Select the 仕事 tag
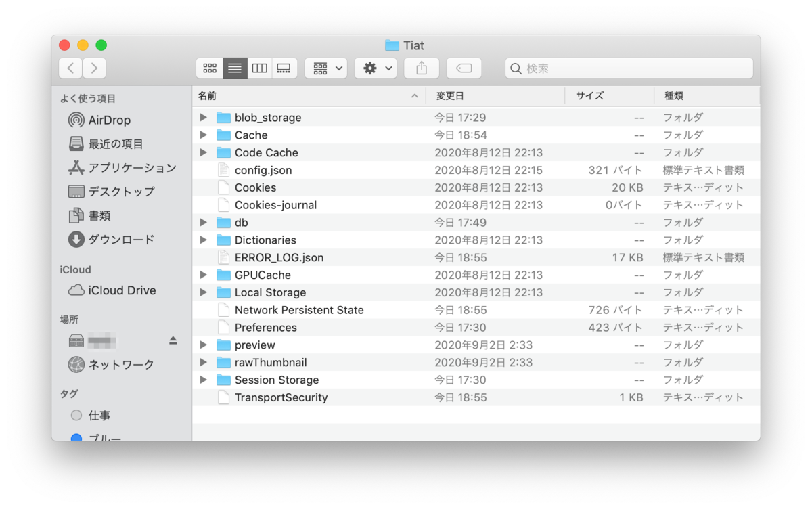 point(91,416)
